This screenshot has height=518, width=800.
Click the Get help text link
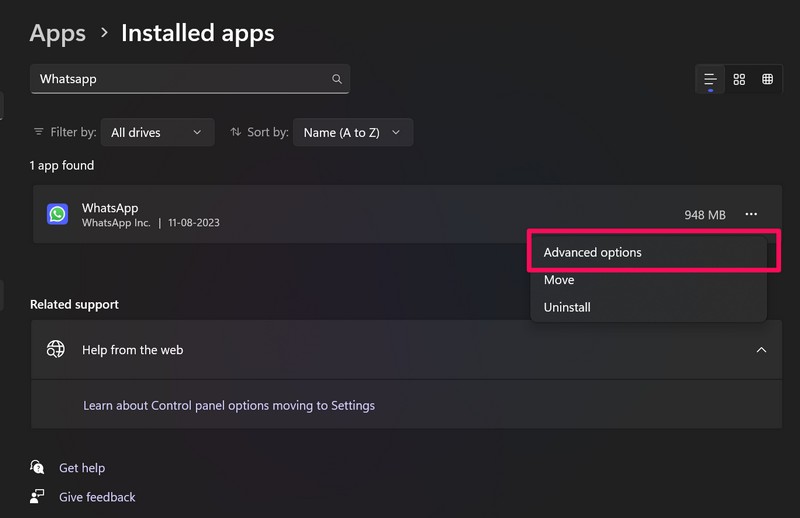tap(82, 467)
